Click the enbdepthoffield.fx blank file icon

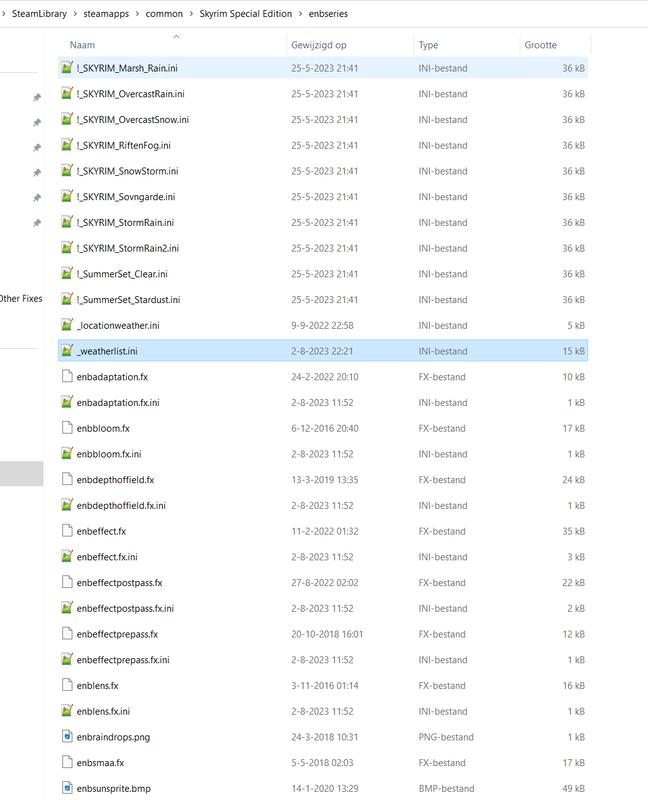click(67, 479)
